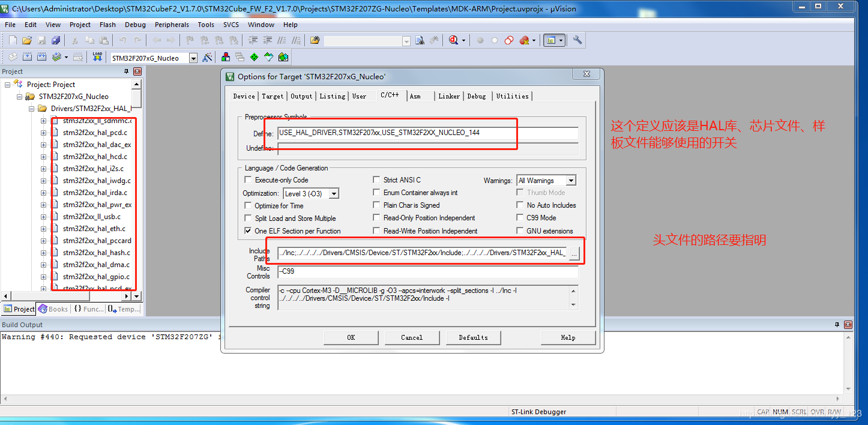Click the Save All toolbar icon

point(56,40)
